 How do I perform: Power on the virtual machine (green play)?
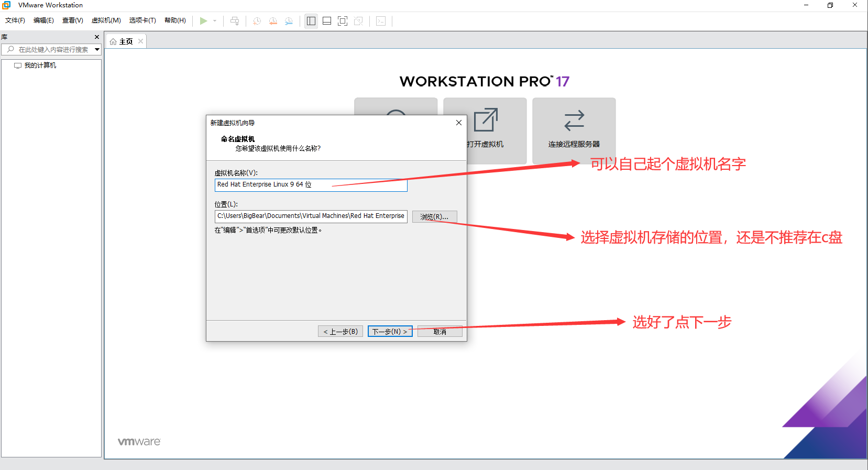pos(203,21)
